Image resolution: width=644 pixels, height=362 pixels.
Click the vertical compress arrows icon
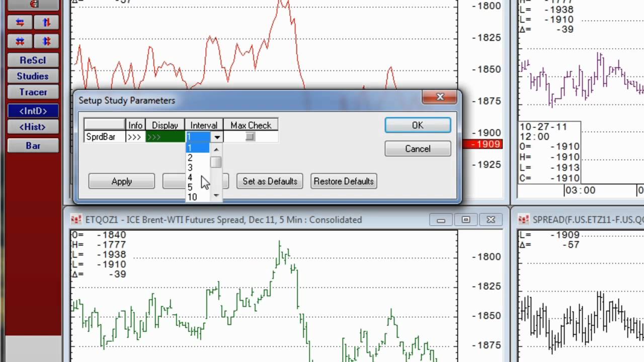coord(46,41)
